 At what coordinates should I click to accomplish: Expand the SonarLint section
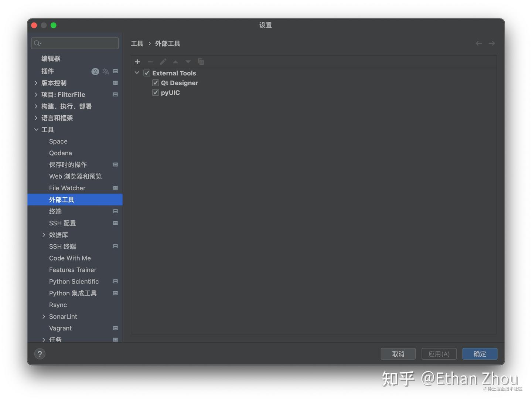[x=44, y=316]
